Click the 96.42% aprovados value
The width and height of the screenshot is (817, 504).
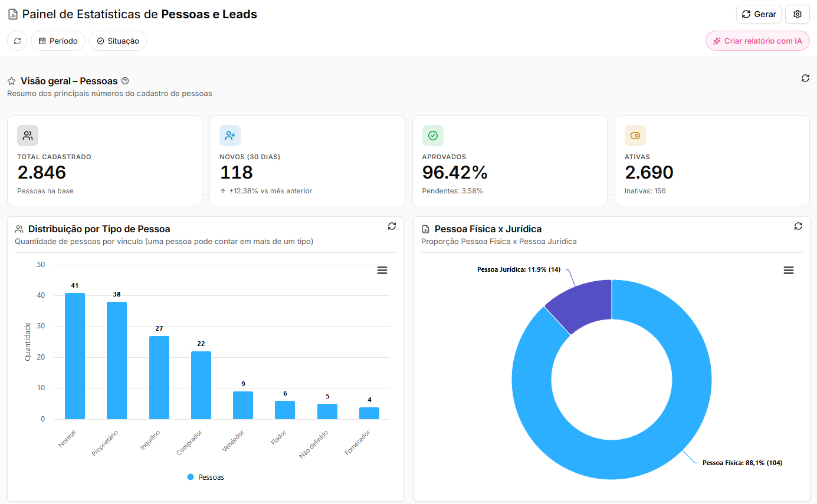click(455, 172)
